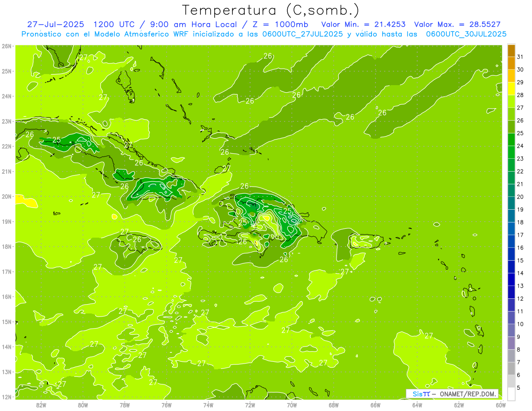
Task: Click the color scale label '11'
Action: (520, 311)
